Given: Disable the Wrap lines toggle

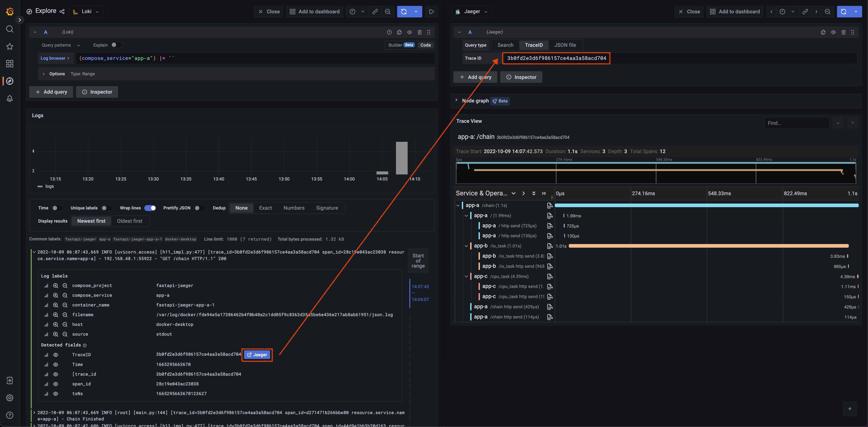Looking at the screenshot, I should [x=150, y=208].
